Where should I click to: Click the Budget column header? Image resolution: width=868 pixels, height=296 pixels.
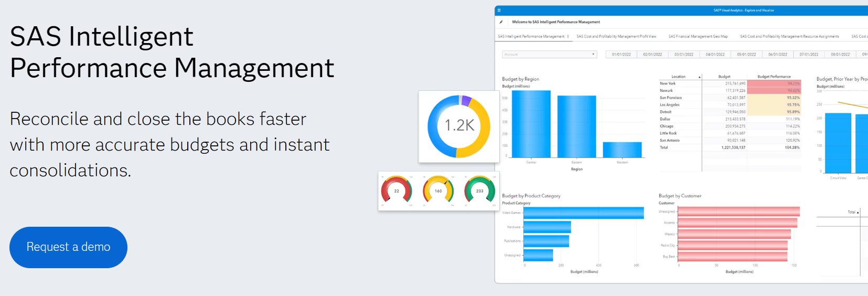click(724, 77)
